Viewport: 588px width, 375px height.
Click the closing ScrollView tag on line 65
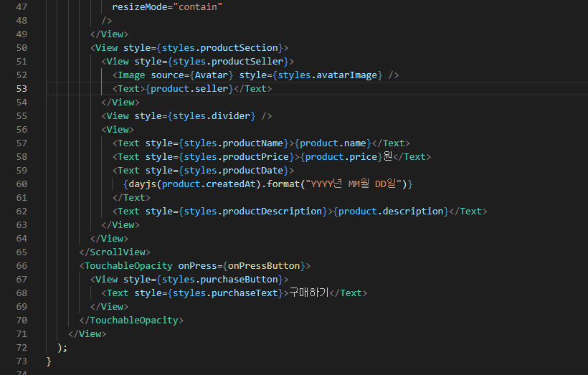[x=115, y=252]
